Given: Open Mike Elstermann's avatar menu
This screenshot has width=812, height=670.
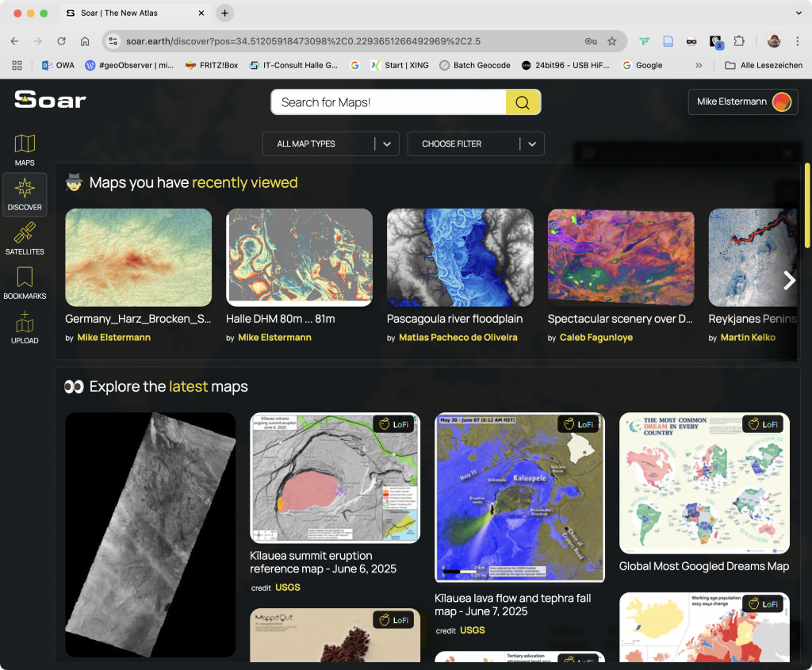Looking at the screenshot, I should [781, 101].
